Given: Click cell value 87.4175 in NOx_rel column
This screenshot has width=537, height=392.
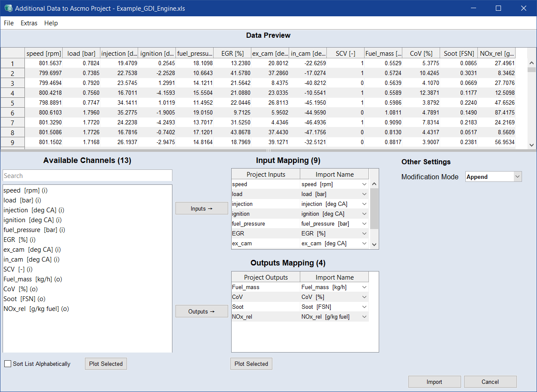Looking at the screenshot, I should [497, 112].
